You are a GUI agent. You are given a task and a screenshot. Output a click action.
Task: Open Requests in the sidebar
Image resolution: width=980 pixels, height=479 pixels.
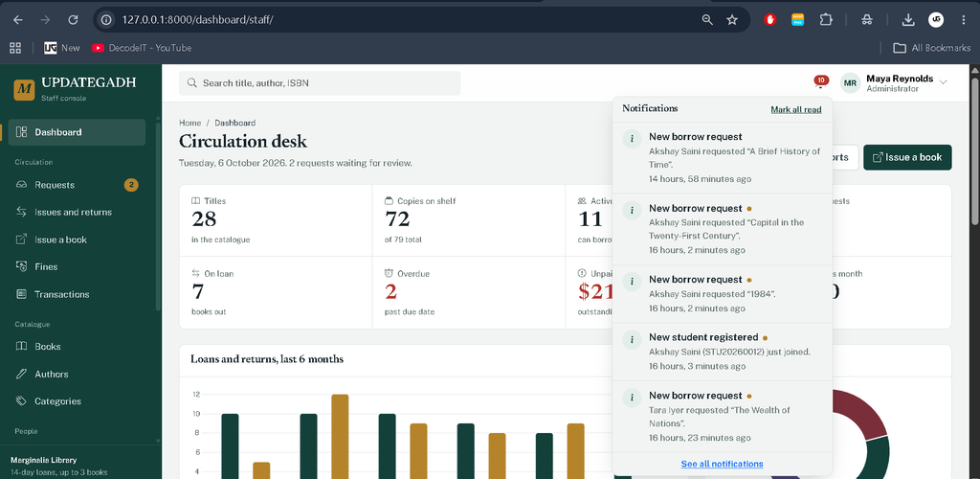(77, 185)
